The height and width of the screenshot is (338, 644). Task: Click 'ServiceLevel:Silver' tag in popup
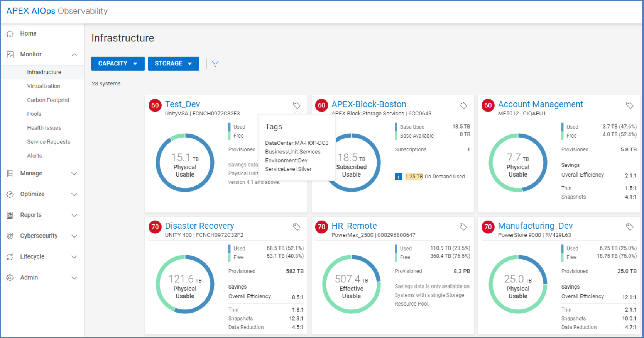288,169
